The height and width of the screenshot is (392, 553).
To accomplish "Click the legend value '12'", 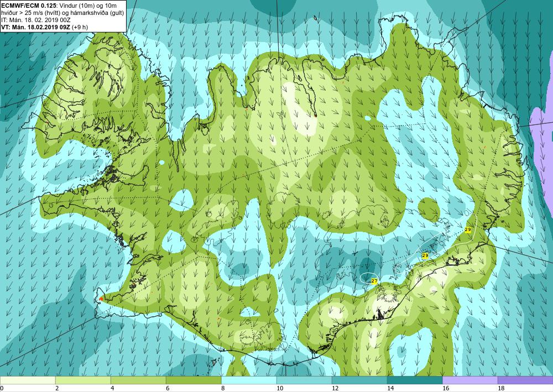I will tap(335, 389).
